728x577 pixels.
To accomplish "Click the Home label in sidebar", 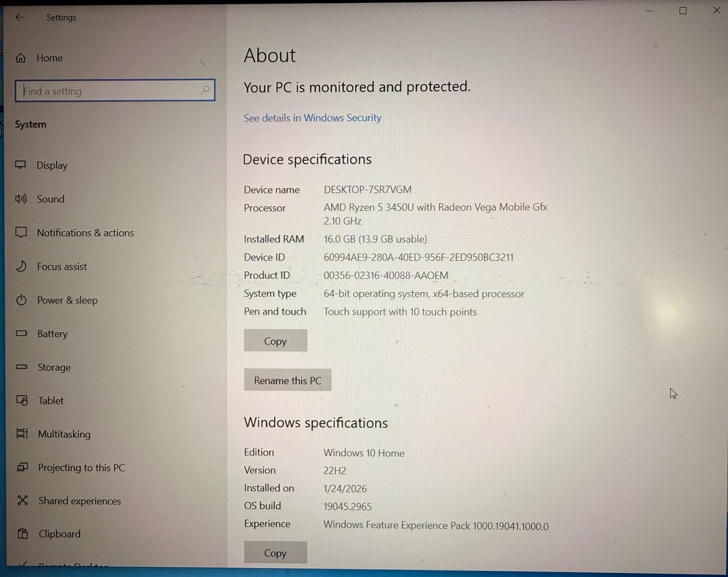I will [x=50, y=58].
